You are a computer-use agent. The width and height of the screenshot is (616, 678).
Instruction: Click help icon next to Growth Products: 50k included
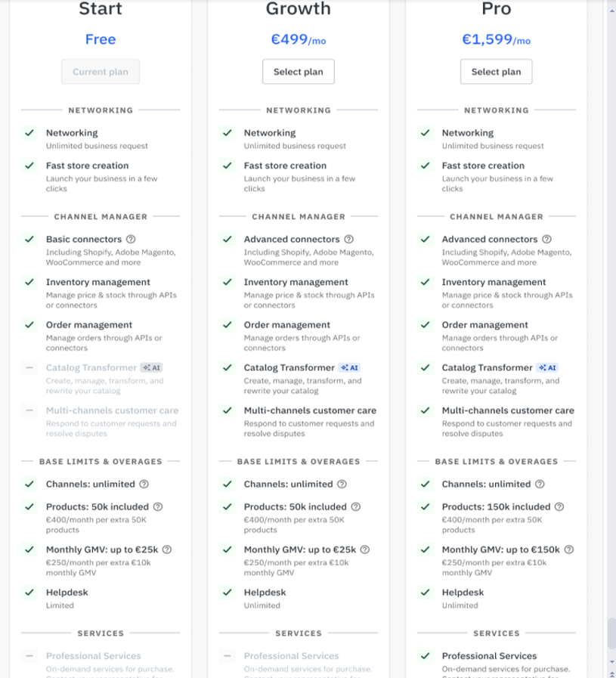tap(355, 506)
